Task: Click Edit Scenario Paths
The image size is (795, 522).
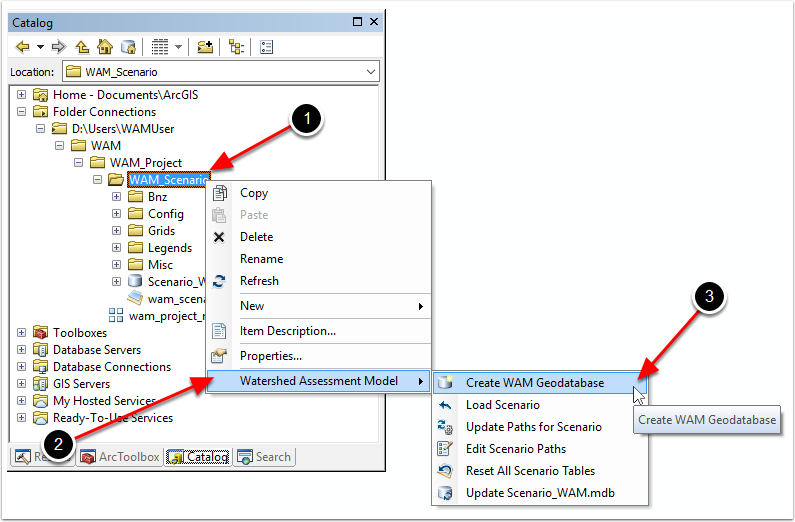Action: (x=540, y=449)
